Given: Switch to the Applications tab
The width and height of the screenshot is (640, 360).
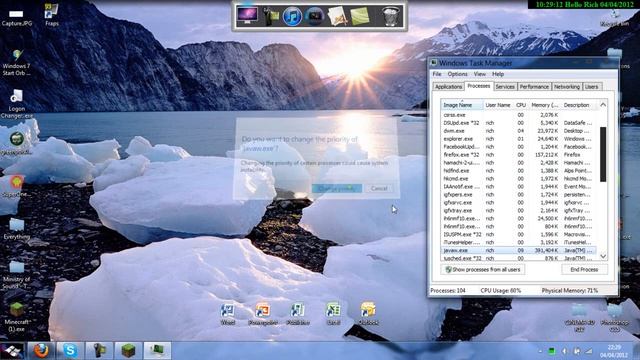Looking at the screenshot, I should (448, 87).
